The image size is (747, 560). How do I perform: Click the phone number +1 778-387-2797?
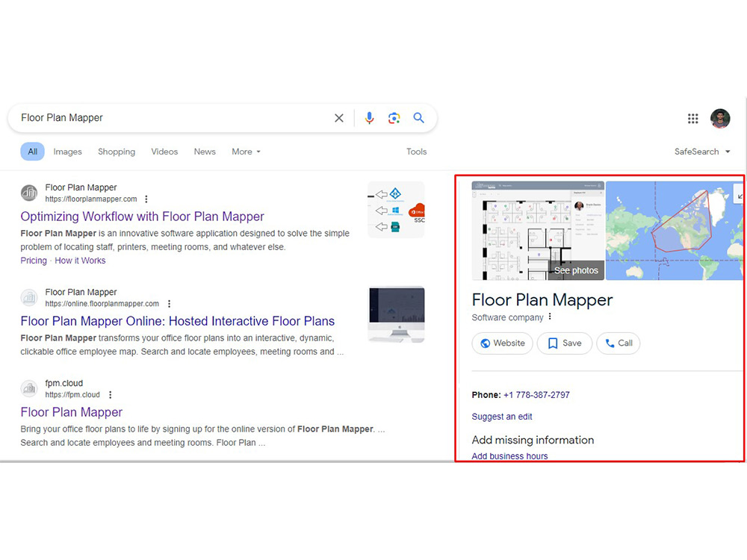(536, 395)
